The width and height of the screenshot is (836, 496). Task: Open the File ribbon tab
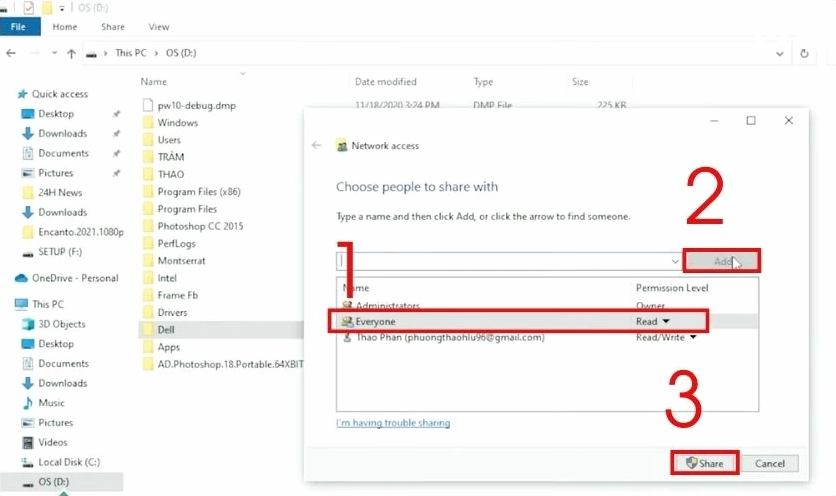pos(20,27)
